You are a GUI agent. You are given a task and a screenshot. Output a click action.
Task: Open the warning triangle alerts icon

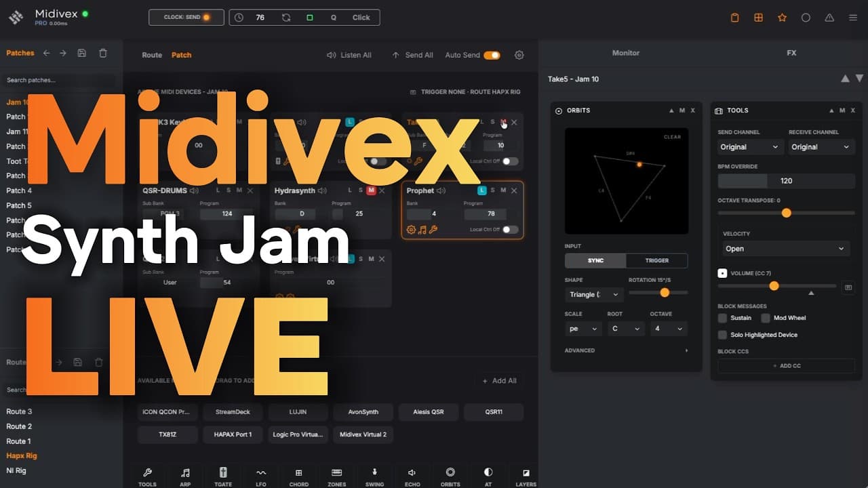pyautogui.click(x=829, y=18)
